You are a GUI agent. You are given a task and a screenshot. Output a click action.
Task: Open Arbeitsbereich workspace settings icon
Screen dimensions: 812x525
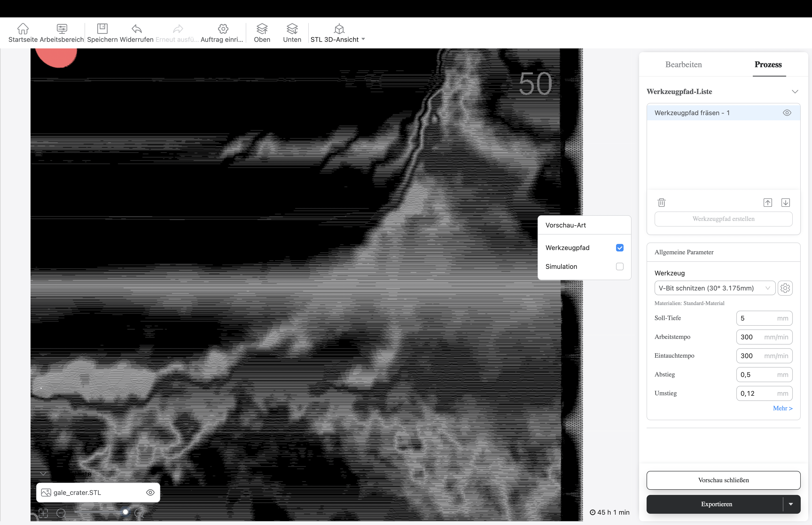pyautogui.click(x=62, y=29)
